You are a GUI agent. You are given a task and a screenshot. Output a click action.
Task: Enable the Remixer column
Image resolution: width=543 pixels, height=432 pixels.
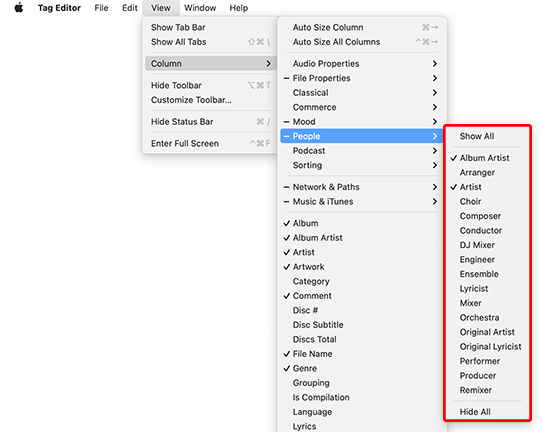pyautogui.click(x=488, y=390)
